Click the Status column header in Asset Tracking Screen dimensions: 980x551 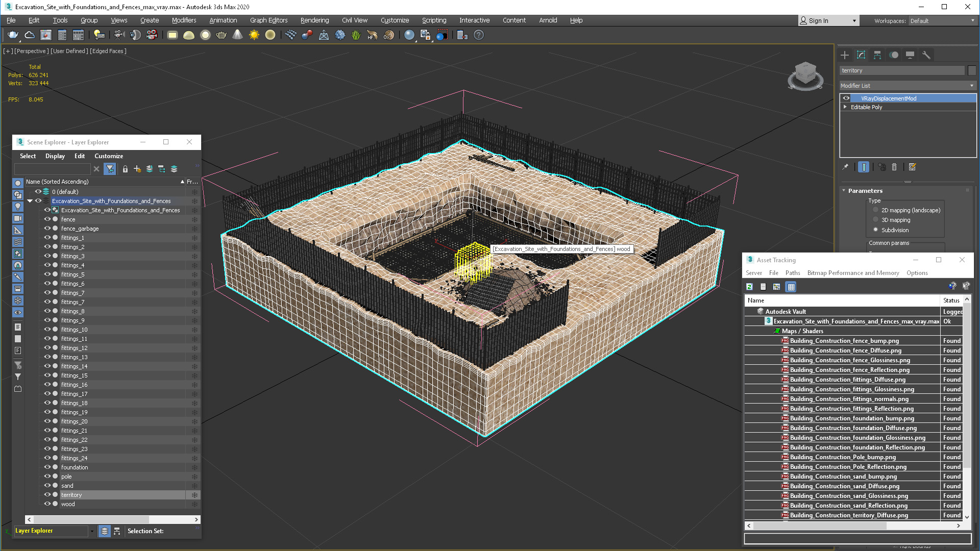(951, 300)
